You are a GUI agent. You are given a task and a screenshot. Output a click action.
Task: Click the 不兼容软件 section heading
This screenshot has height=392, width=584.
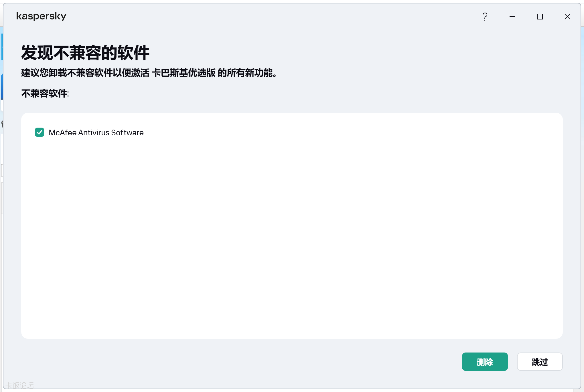click(x=45, y=93)
